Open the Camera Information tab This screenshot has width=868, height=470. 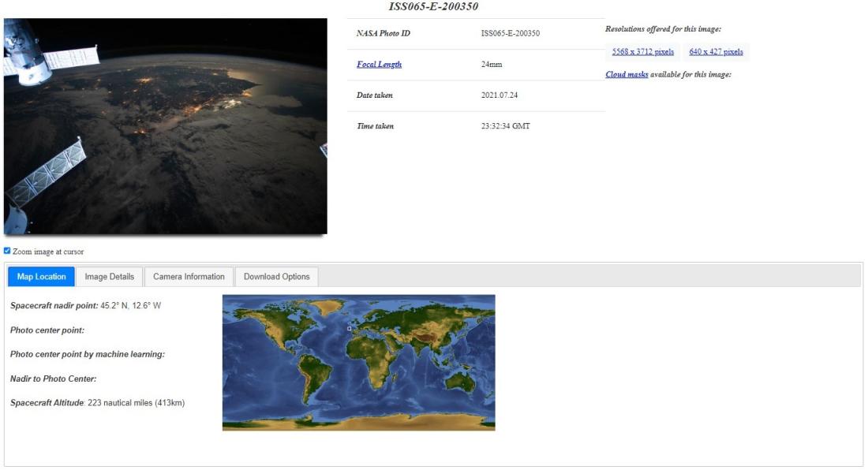(189, 277)
